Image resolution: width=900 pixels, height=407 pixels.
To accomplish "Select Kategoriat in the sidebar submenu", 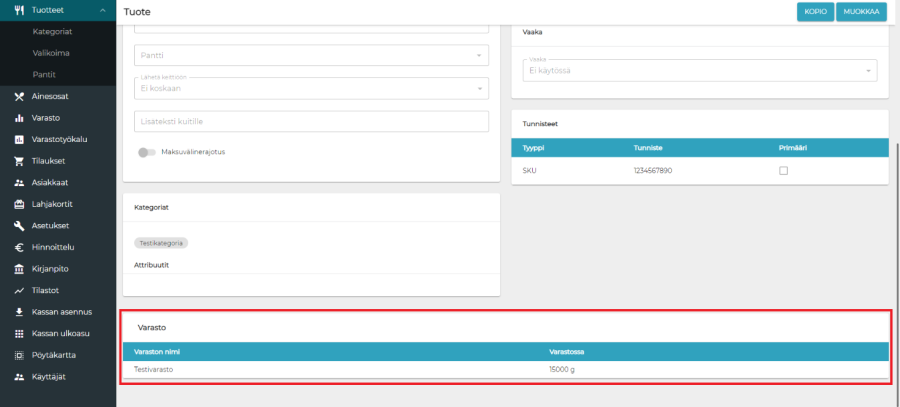I will (x=52, y=32).
